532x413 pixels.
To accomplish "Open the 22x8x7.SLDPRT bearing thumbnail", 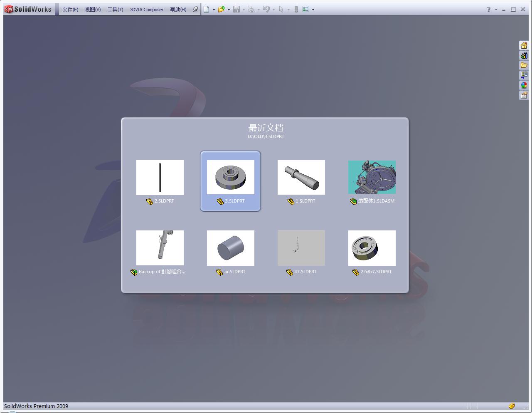I will click(372, 248).
